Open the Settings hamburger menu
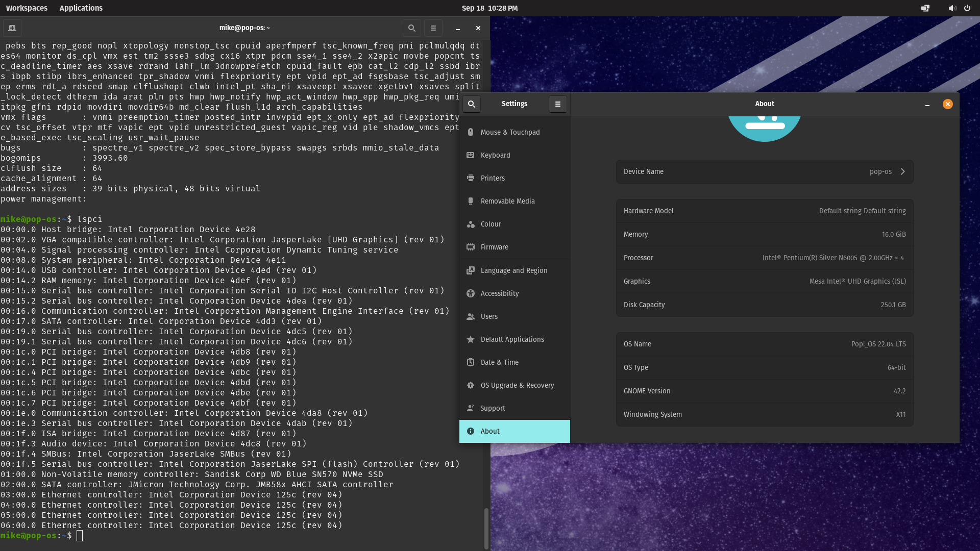This screenshot has width=980, height=551. pos(557,104)
